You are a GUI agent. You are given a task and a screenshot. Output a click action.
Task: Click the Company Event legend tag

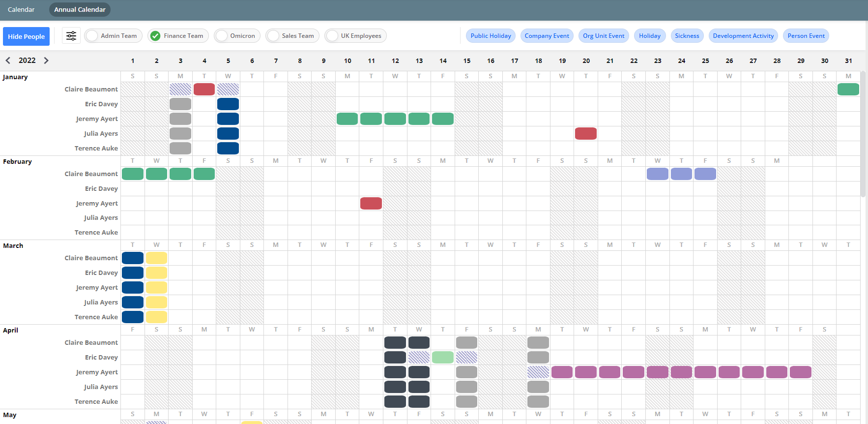click(547, 36)
